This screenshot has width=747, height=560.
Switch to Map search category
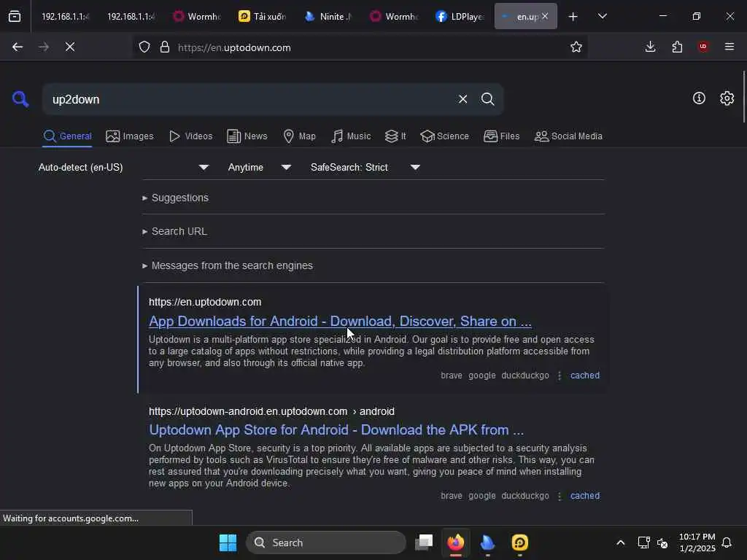[299, 136]
